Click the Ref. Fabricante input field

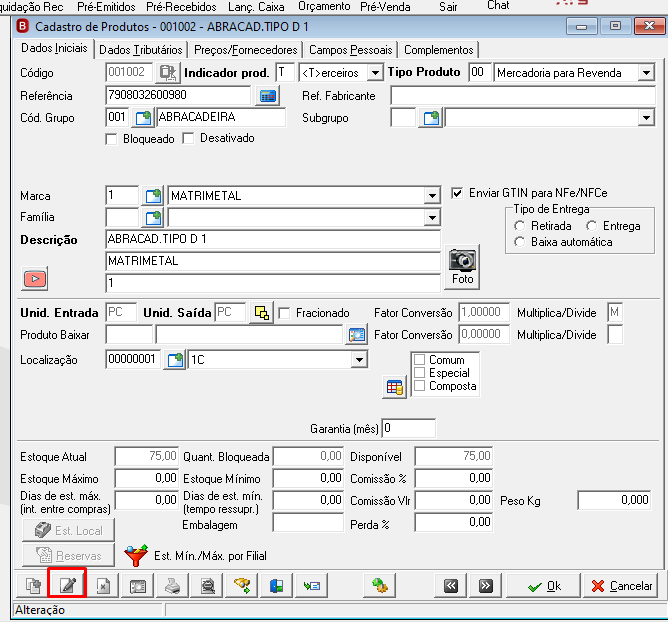(x=523, y=95)
